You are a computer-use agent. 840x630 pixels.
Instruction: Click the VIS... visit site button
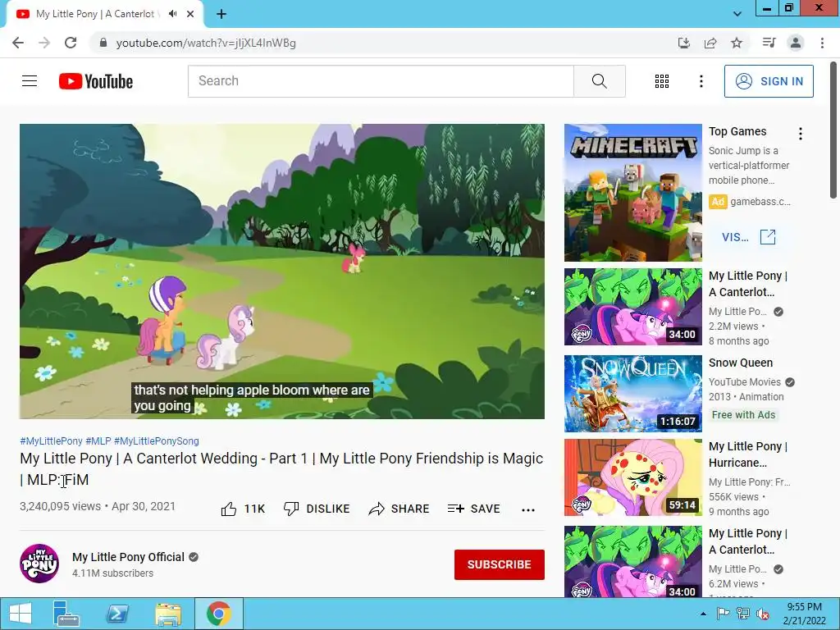(748, 237)
